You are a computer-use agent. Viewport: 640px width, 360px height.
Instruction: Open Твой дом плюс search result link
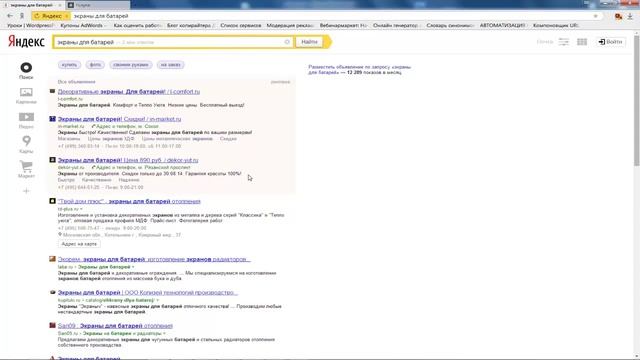(x=129, y=201)
